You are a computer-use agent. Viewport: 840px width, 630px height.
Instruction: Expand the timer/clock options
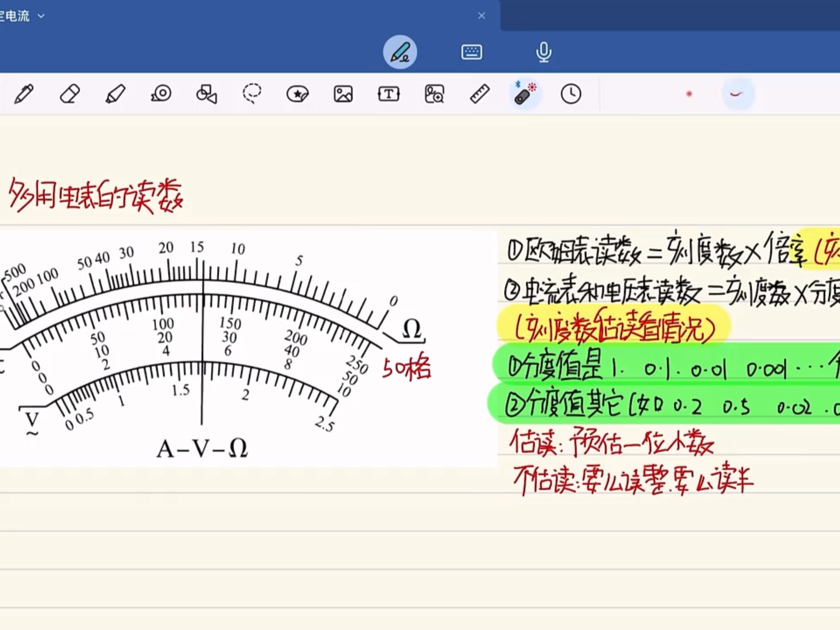pyautogui.click(x=570, y=94)
